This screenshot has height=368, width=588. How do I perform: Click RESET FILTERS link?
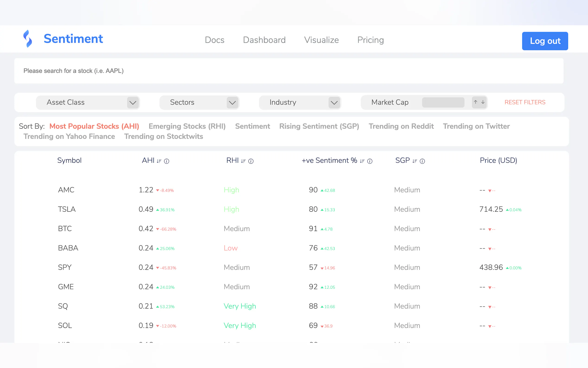click(x=525, y=102)
